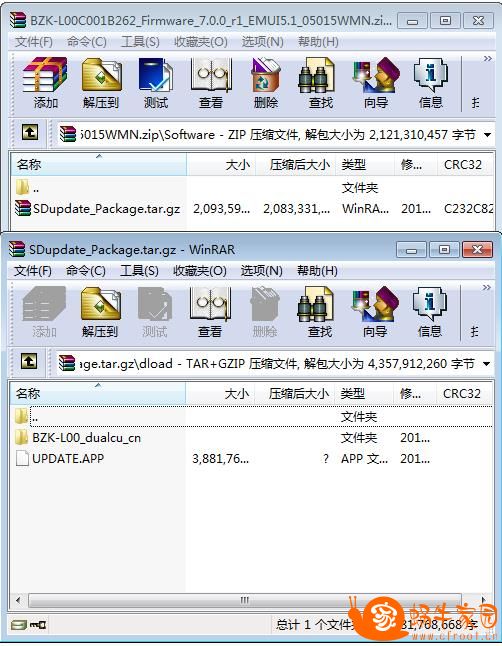Viewport: 502px width, 646px height.
Task: Open address path dropdown in top window
Action: 487,135
